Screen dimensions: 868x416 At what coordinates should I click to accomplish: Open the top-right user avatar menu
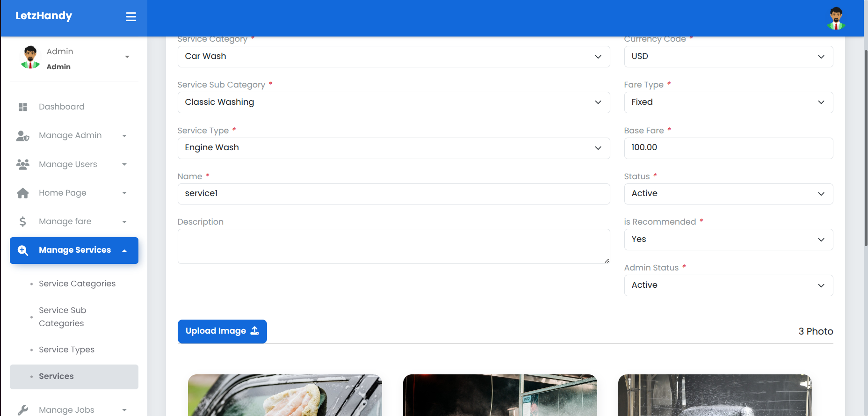click(836, 19)
